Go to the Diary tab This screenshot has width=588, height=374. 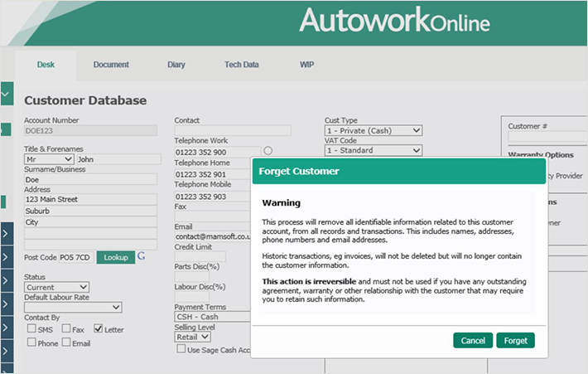click(176, 65)
